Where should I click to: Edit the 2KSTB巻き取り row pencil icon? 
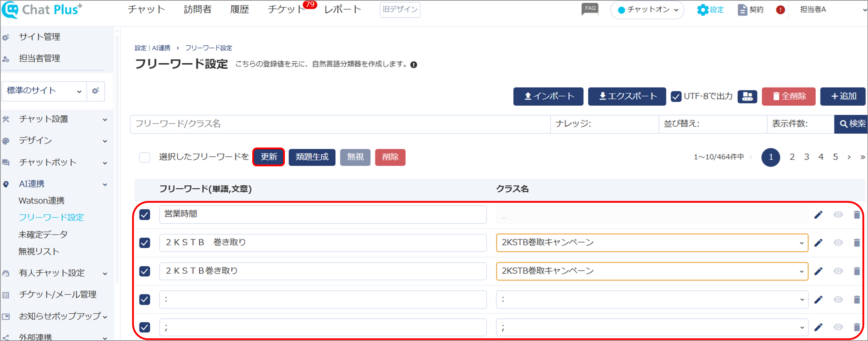click(818, 271)
